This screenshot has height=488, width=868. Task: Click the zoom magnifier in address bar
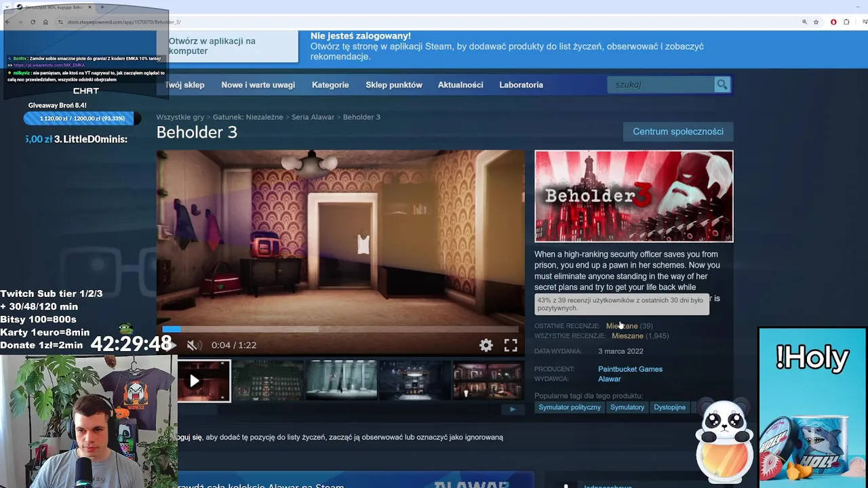point(805,22)
